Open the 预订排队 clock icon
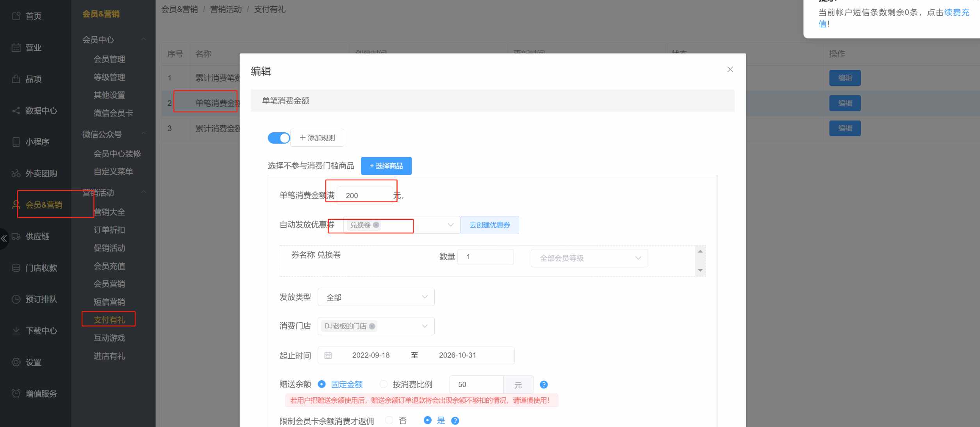 point(16,299)
